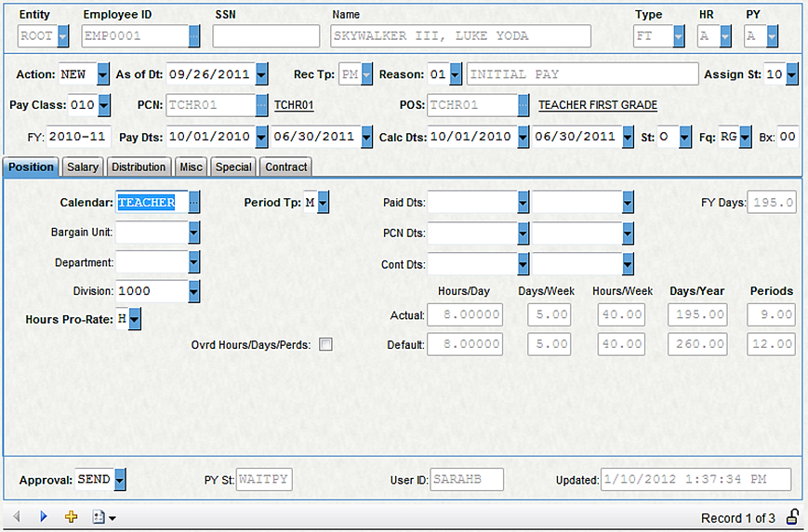
Task: Click the previous record arrow
Action: coord(16,516)
